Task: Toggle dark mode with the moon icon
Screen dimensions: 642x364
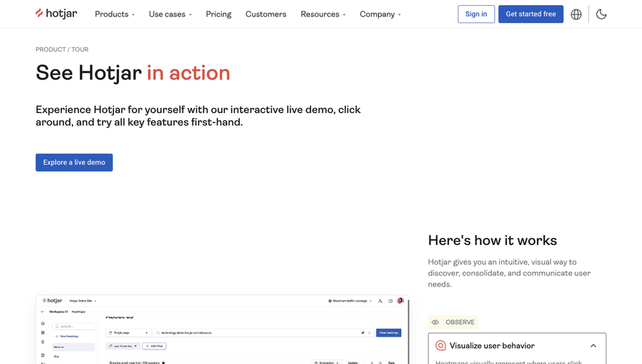Action: tap(601, 15)
